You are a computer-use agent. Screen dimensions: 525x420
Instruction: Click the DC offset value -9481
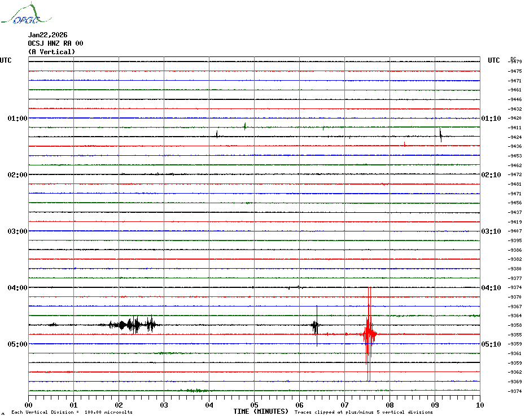click(x=515, y=184)
